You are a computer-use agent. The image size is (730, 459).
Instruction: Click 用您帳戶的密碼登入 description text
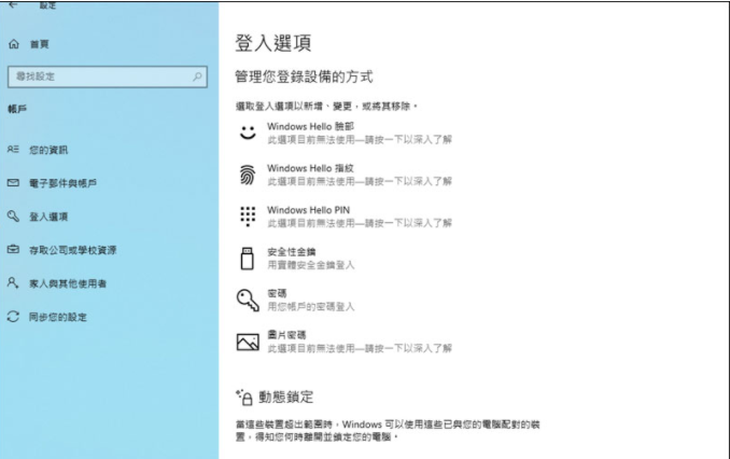click(311, 307)
